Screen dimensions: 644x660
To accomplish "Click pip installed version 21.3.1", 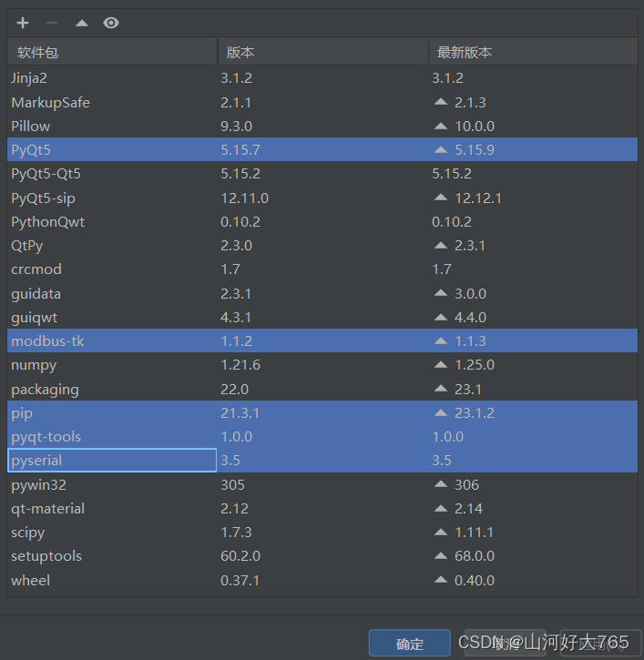I will click(240, 413).
